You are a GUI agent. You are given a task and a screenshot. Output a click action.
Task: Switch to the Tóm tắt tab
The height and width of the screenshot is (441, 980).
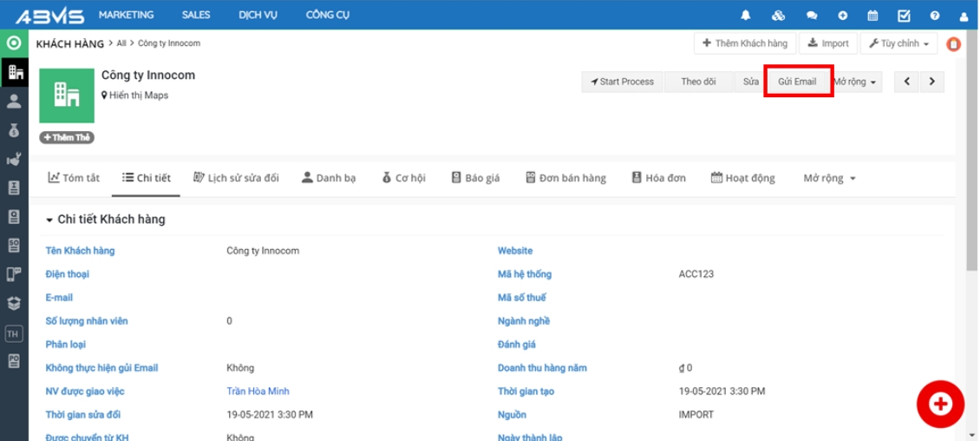coord(74,178)
